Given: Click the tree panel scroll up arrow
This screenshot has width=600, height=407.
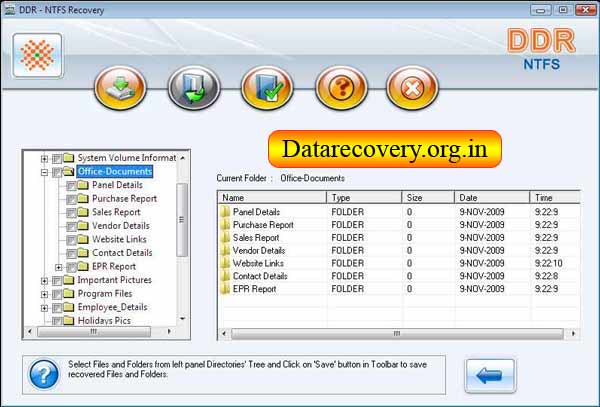Looking at the screenshot, I should pyautogui.click(x=183, y=158).
